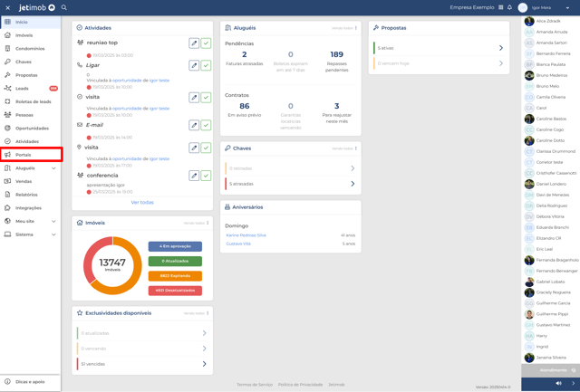Mark the conferencia activity as done
The height and width of the screenshot is (392, 580).
[x=206, y=176]
